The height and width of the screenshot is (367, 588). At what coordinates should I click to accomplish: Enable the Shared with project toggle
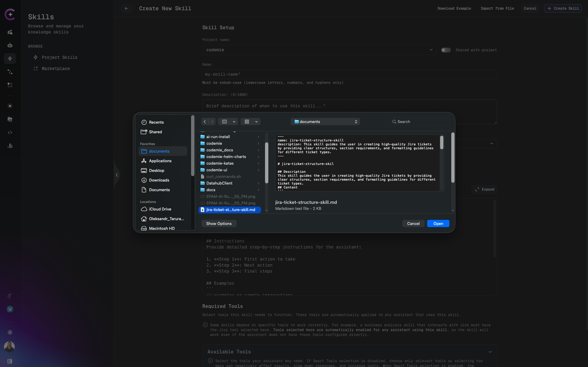coord(446,50)
